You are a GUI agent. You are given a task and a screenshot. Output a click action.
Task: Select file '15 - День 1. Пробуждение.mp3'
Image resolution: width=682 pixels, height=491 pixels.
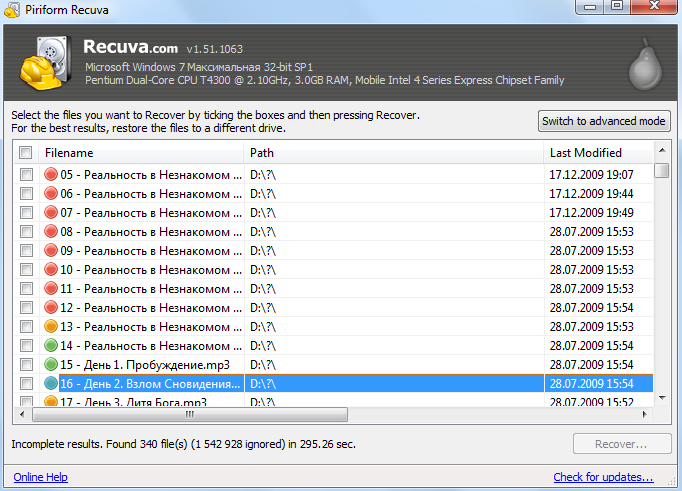pyautogui.click(x=145, y=364)
